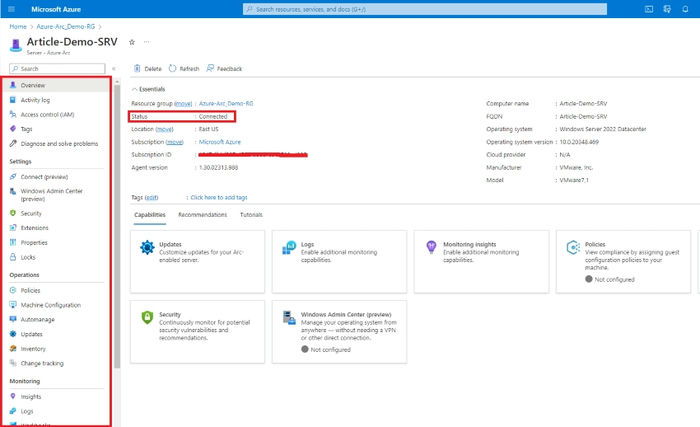Switch to the Recommendations tab
Image resolution: width=700 pixels, height=427 pixels.
coord(203,215)
